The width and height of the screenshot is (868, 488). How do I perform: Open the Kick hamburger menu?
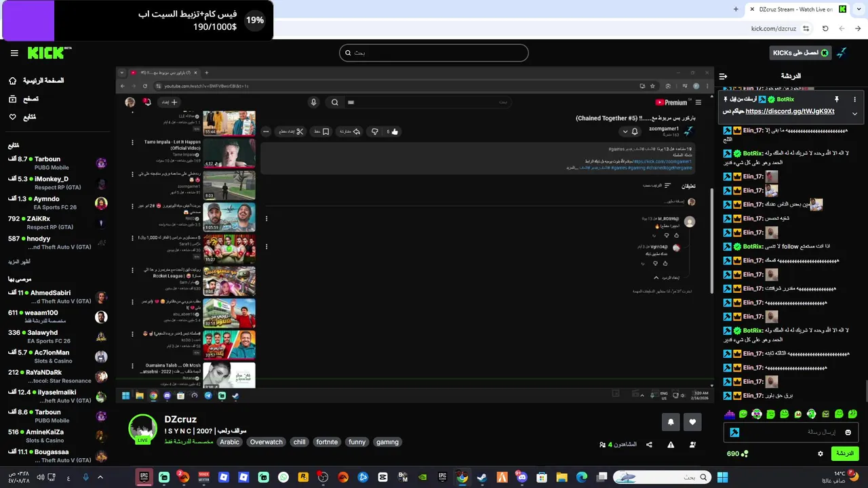coord(14,53)
